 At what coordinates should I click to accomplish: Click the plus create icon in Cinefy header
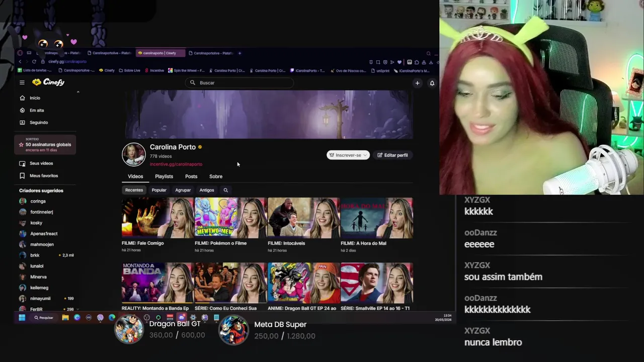417,83
